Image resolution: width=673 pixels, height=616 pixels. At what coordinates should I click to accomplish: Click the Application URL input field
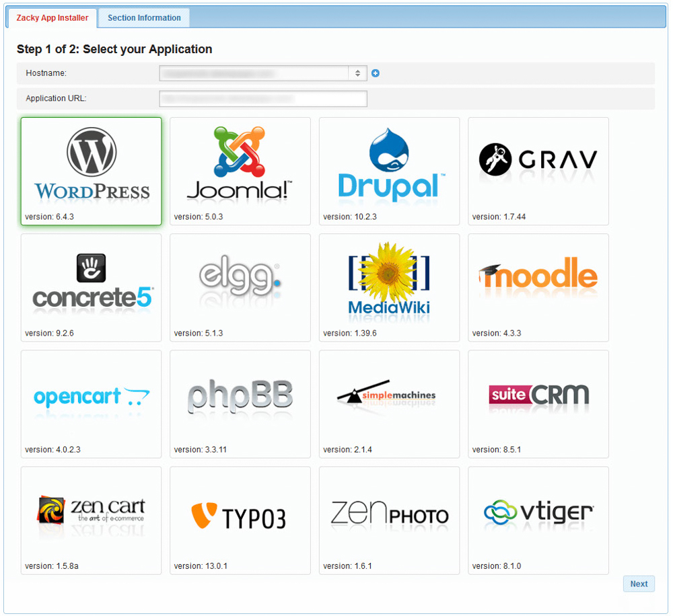pos(262,98)
